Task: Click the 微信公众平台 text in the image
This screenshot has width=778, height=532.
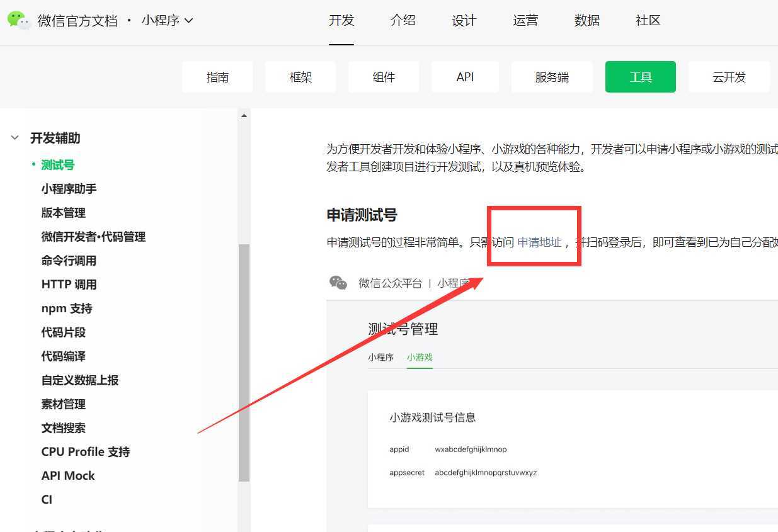Action: pyautogui.click(x=391, y=283)
